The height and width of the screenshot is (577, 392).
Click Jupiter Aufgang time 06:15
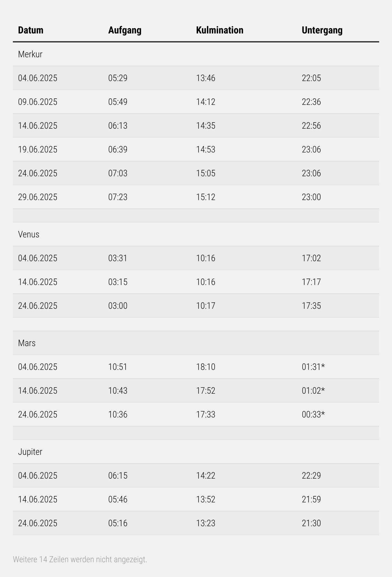[x=118, y=476]
